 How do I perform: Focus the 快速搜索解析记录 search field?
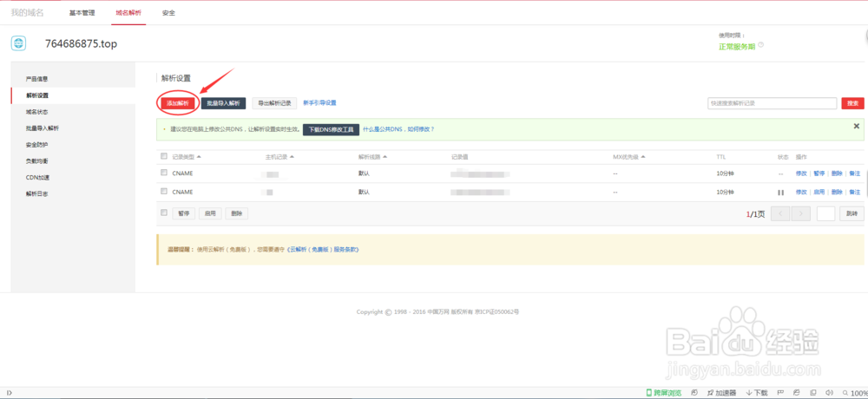tap(773, 103)
